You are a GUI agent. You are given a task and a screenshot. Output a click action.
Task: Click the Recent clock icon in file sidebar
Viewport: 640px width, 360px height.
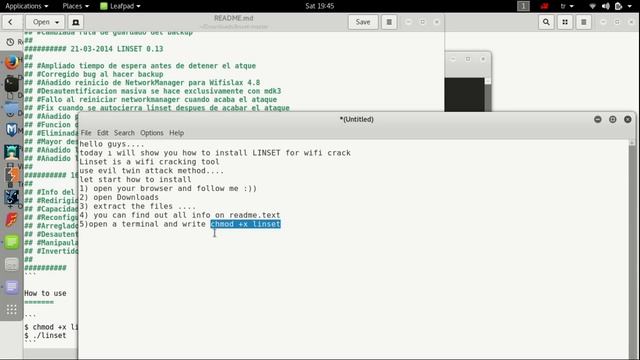10,42
